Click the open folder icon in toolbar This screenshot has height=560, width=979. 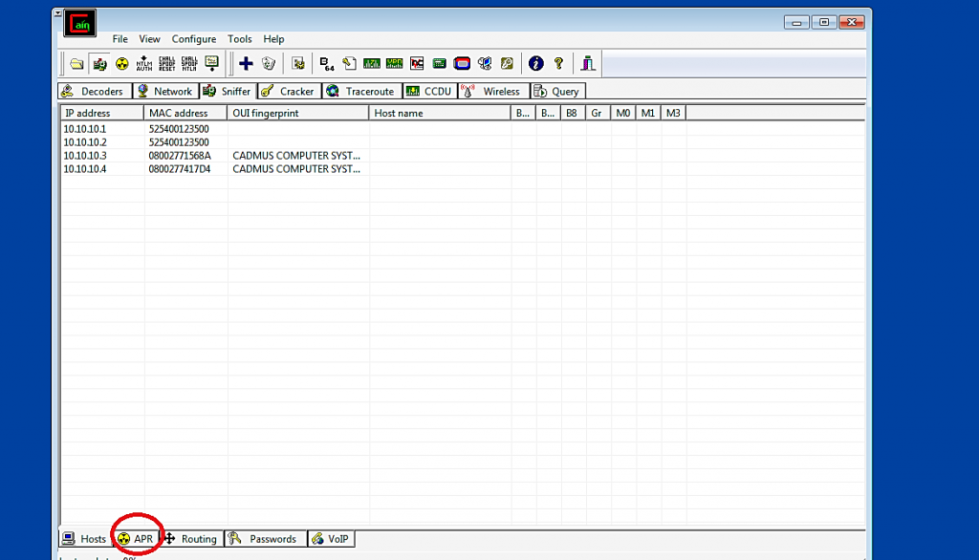(x=76, y=64)
